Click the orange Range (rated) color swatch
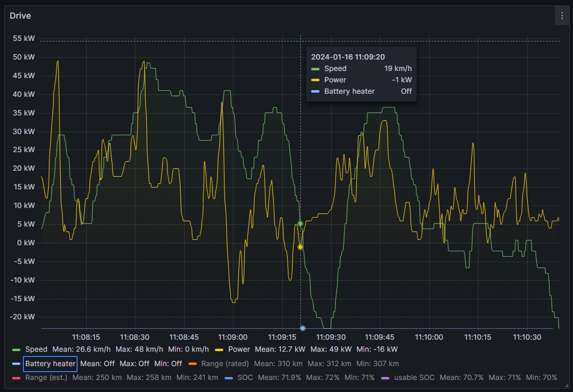Screen dimensions: 573x392 point(192,364)
